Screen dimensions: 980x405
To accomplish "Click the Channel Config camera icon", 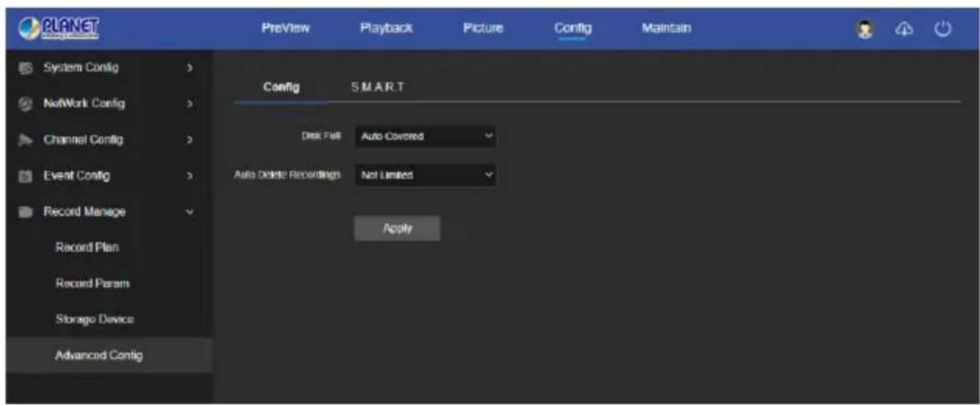I will [x=25, y=139].
